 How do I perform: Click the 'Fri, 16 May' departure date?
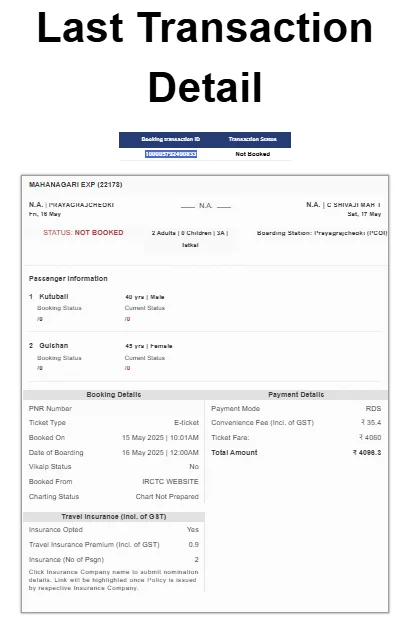coord(45,214)
